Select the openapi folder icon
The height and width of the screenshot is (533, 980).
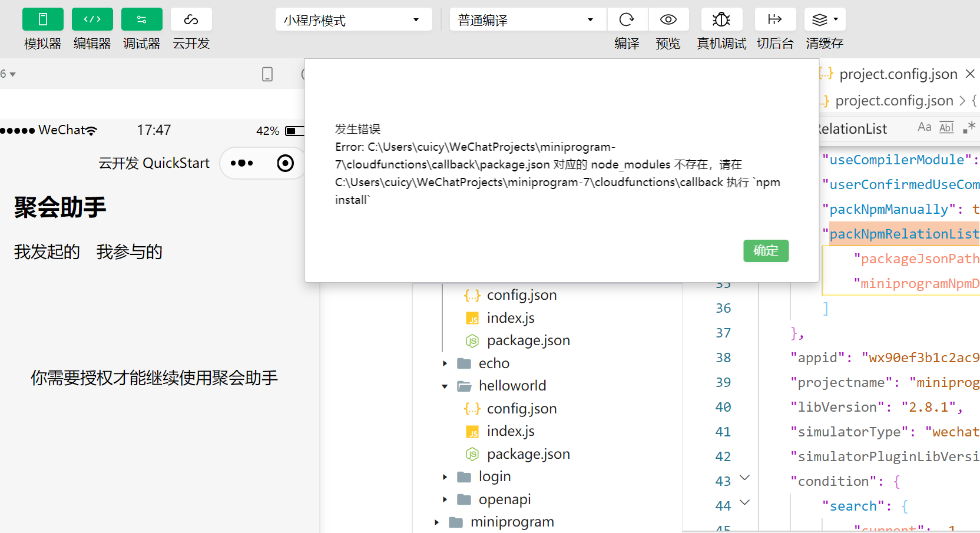(x=465, y=500)
